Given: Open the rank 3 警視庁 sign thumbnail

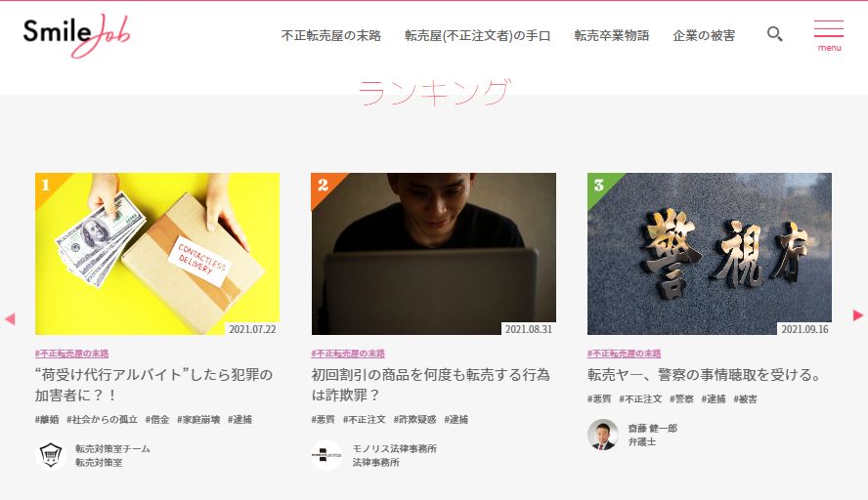Looking at the screenshot, I should point(709,254).
